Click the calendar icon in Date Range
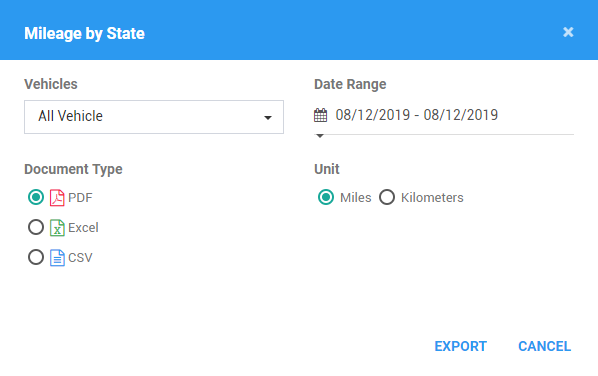The width and height of the screenshot is (598, 376). [320, 115]
